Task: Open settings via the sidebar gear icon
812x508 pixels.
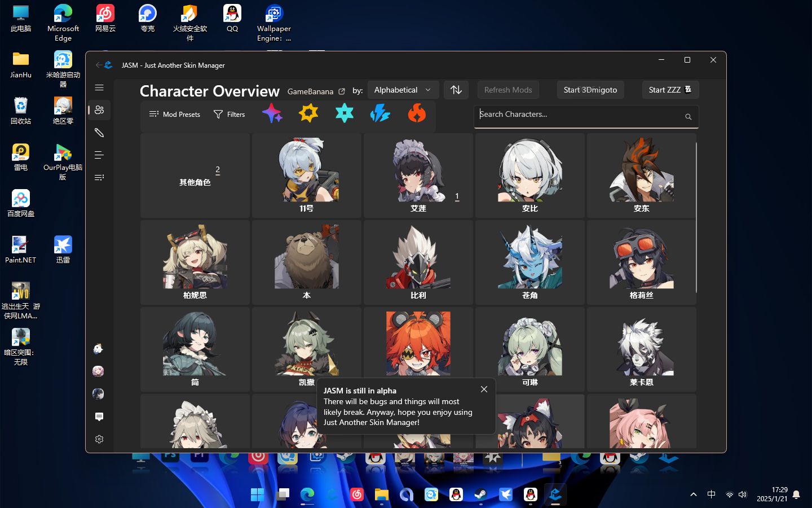Action: click(99, 439)
